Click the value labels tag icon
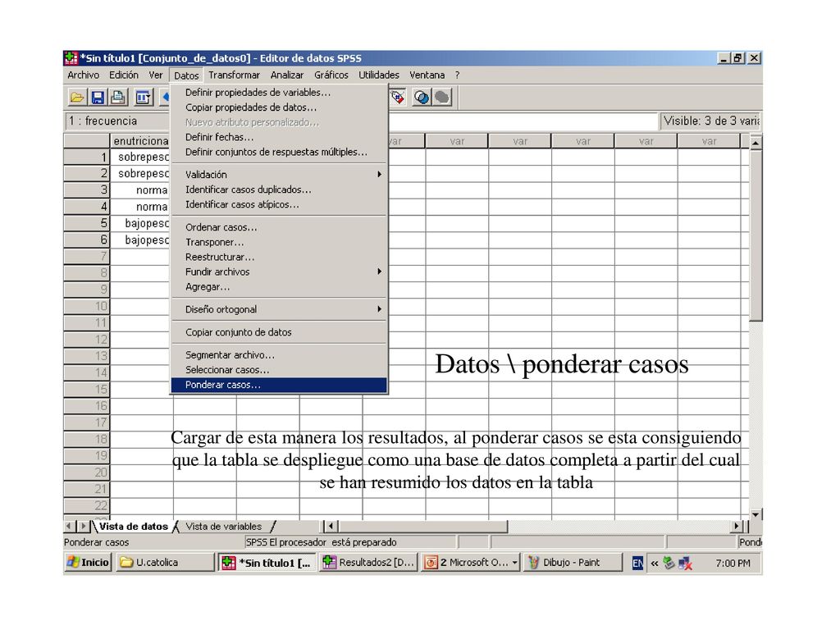This screenshot has height=630, width=840. (x=398, y=98)
